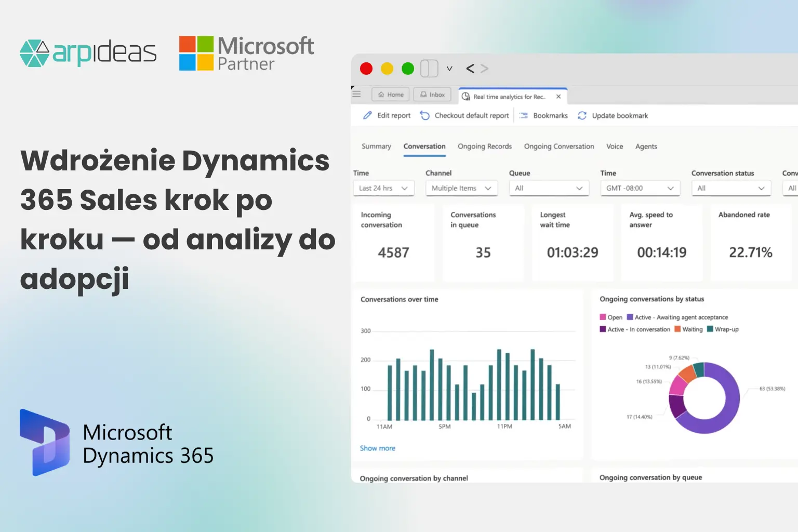Viewport: 798px width, 532px height.
Task: Open the Inbox icon
Action: [423, 94]
